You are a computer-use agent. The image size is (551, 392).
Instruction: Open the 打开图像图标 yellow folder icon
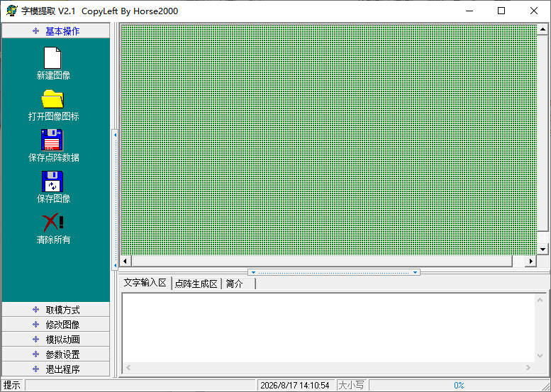[52, 99]
